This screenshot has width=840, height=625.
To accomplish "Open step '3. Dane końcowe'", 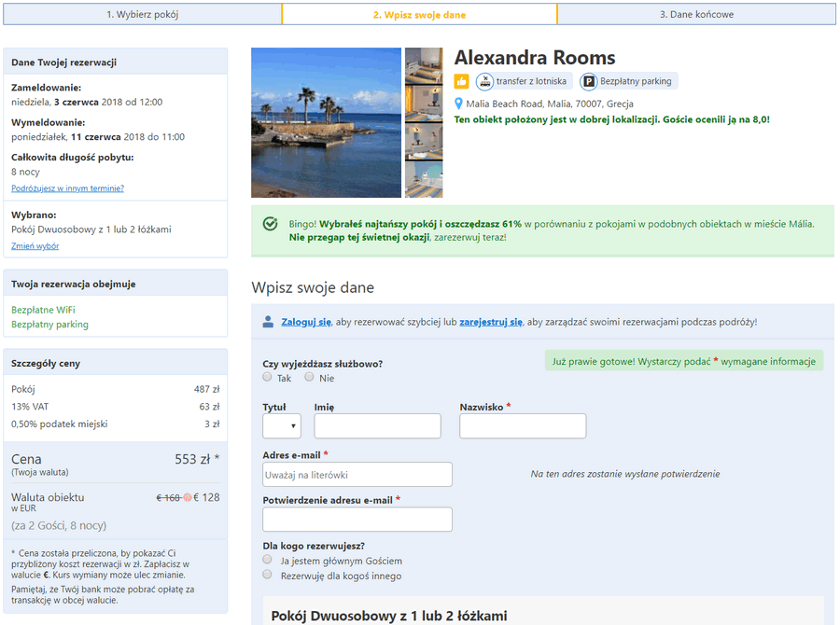I will click(696, 15).
